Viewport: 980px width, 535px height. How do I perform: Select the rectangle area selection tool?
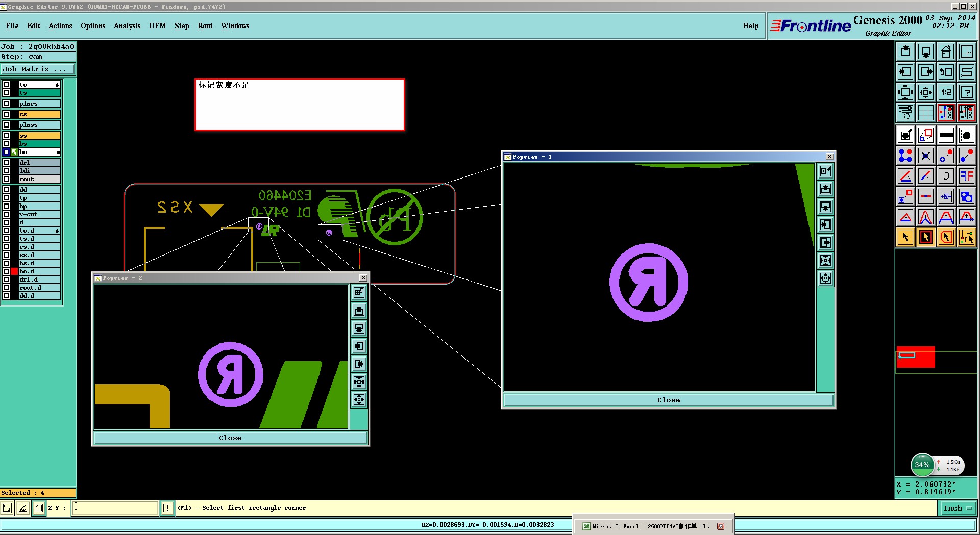pos(926,237)
